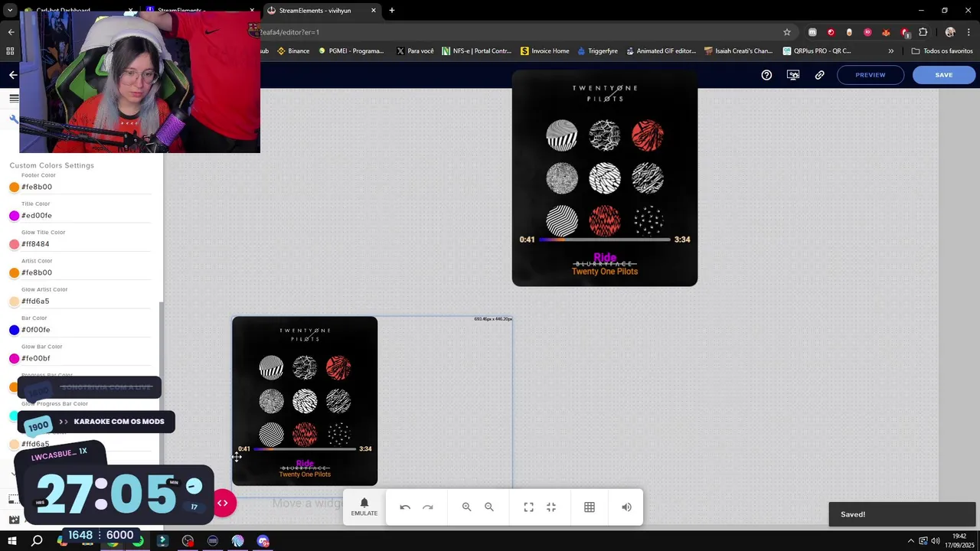Edit Title Color hex #ed00fe field
The image size is (980, 551).
86,216
